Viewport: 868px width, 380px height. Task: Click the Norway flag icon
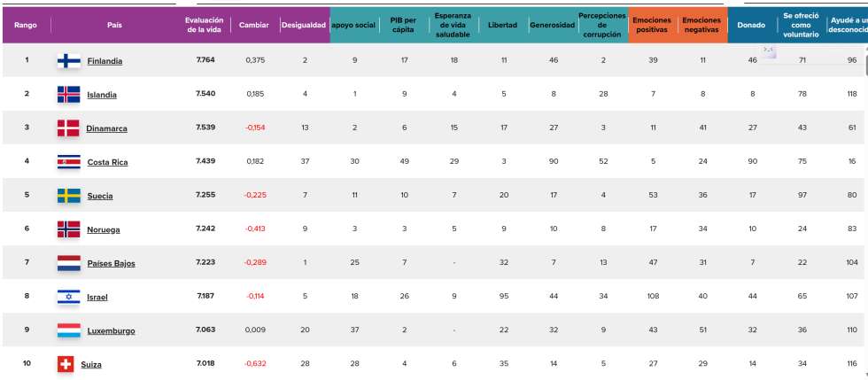pyautogui.click(x=68, y=229)
